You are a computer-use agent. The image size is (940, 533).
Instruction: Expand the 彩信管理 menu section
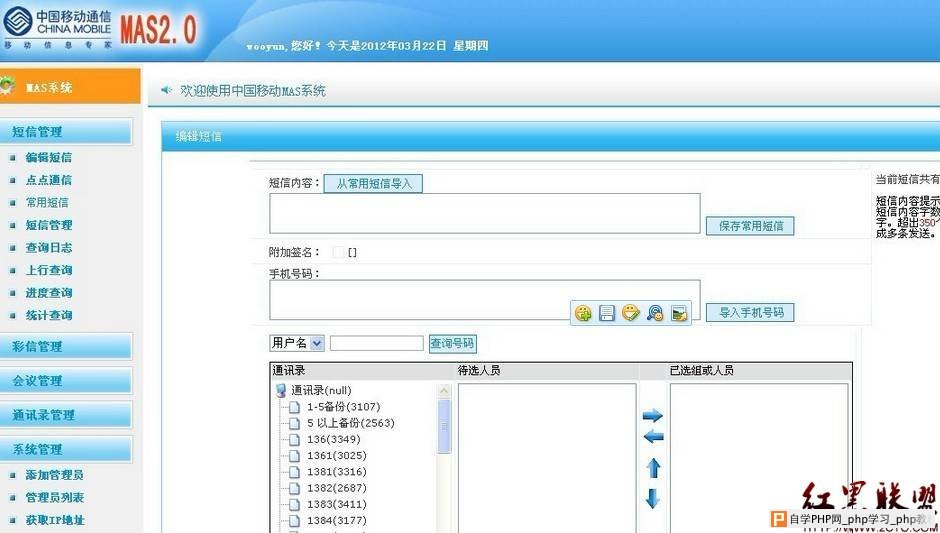click(66, 346)
